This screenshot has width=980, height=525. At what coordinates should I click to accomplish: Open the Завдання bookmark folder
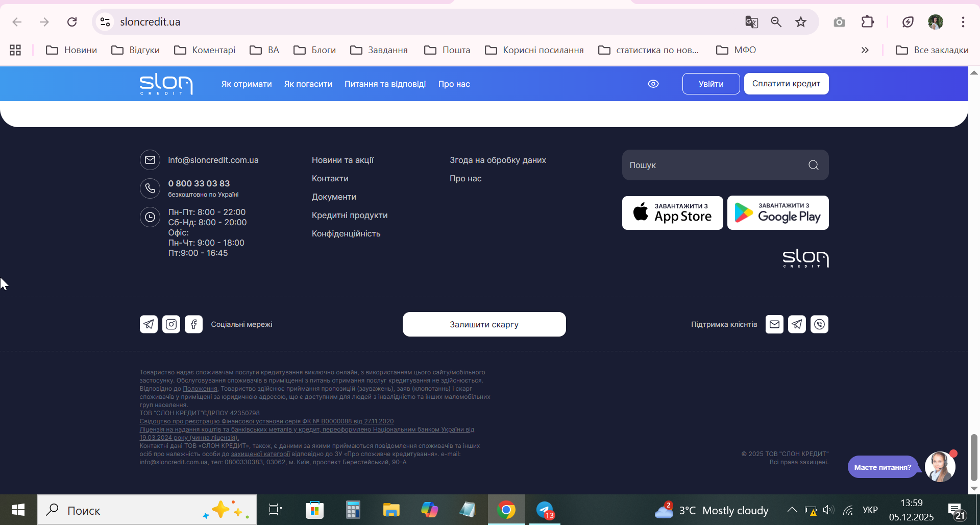click(379, 50)
